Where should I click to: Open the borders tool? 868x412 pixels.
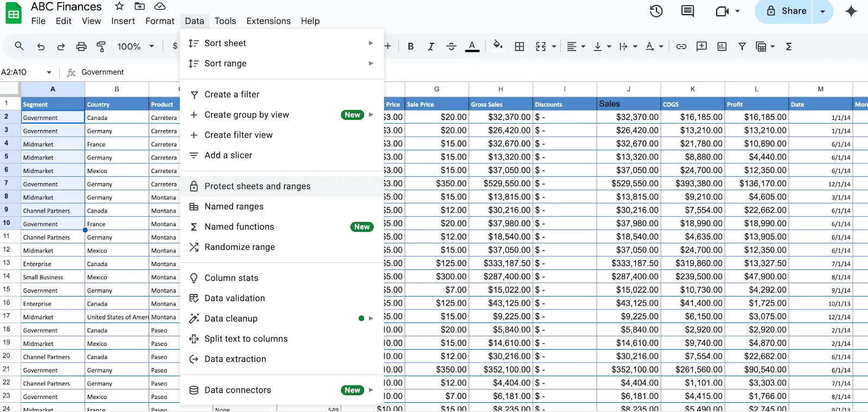pos(519,47)
